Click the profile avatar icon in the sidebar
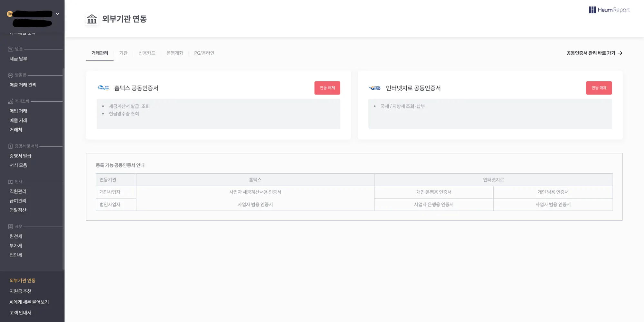This screenshot has height=322, width=644. 10,14
